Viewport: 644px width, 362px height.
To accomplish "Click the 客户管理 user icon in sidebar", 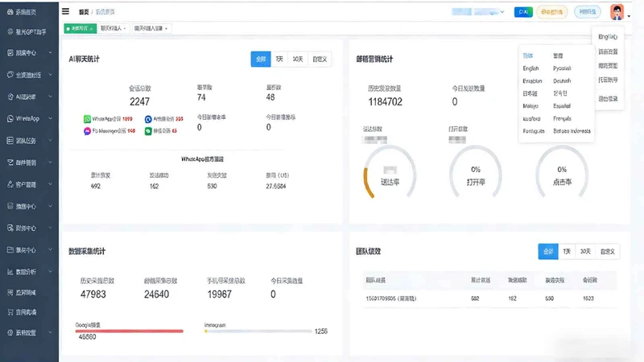I will click(10, 184).
